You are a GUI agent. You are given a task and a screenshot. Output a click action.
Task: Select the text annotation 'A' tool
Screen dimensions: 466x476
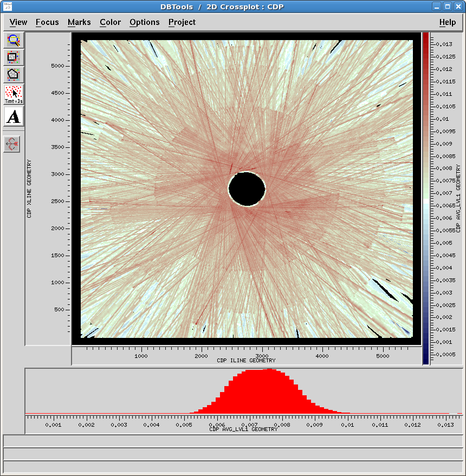14,116
